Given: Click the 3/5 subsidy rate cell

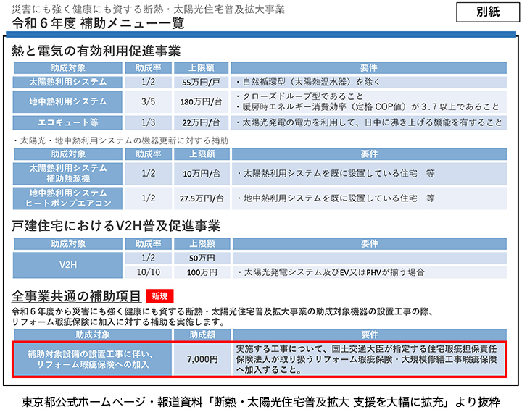Looking at the screenshot, I should [x=149, y=101].
